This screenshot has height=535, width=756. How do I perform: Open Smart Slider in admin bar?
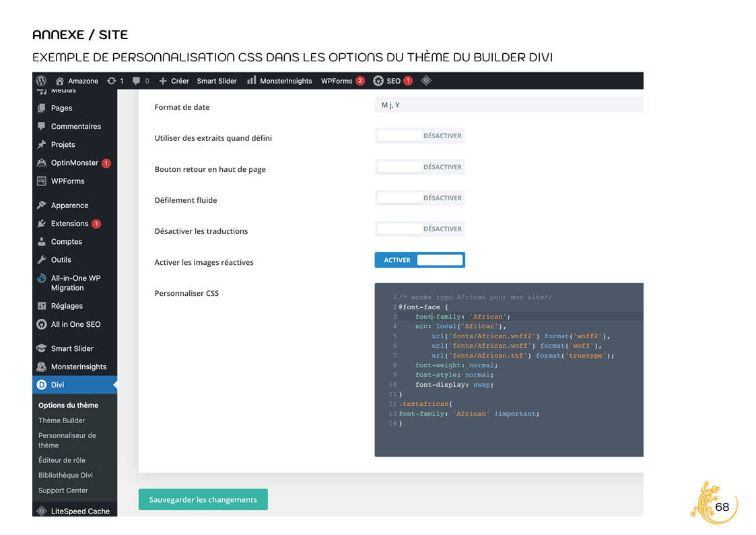[217, 81]
